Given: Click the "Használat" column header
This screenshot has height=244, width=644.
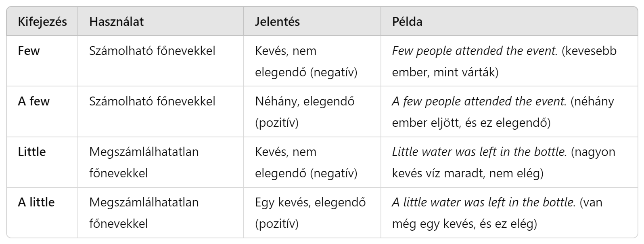Looking at the screenshot, I should point(116,21).
